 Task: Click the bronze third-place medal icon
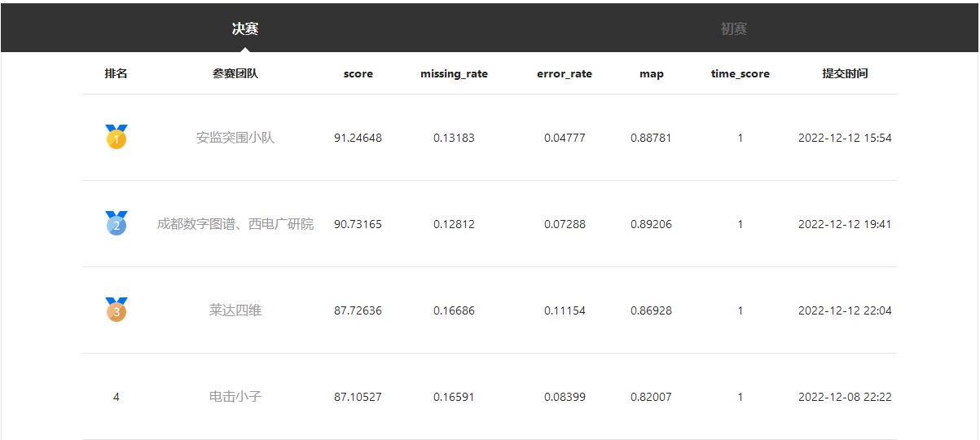pyautogui.click(x=116, y=310)
